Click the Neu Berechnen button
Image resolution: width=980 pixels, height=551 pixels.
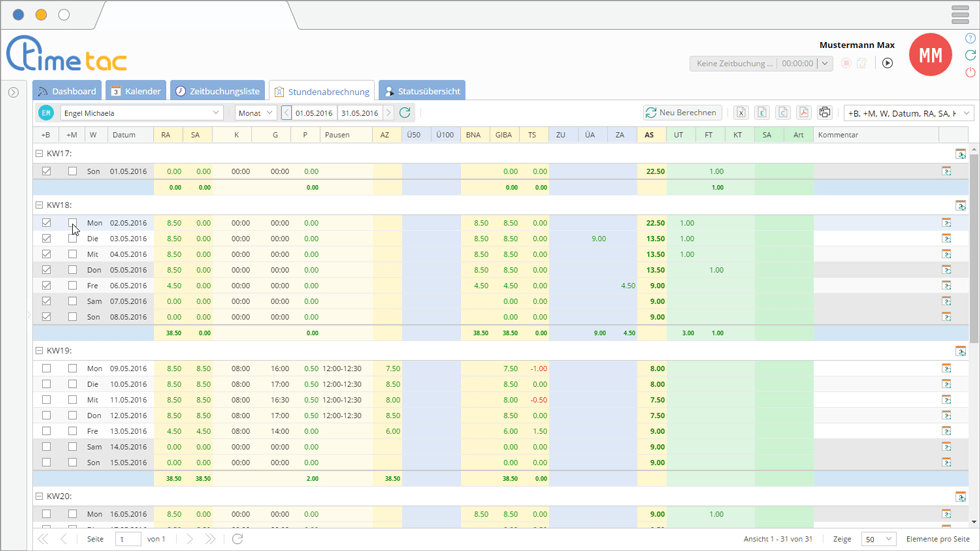click(x=682, y=113)
